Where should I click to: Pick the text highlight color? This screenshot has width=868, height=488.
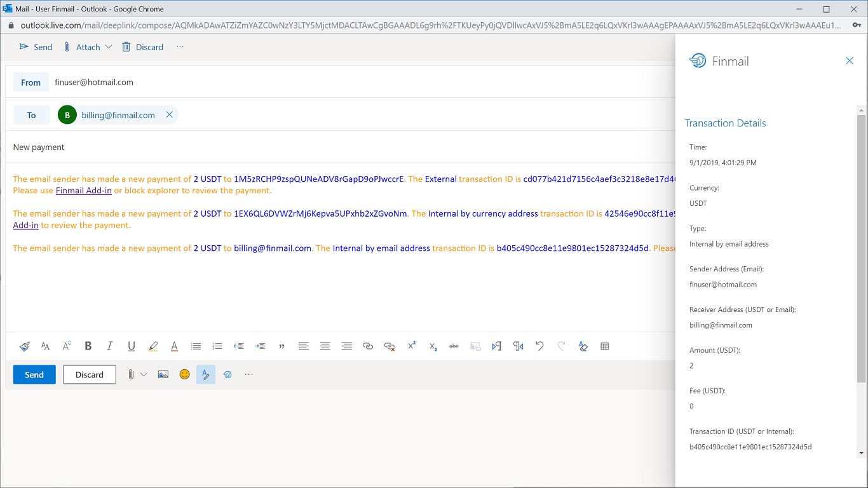point(153,346)
